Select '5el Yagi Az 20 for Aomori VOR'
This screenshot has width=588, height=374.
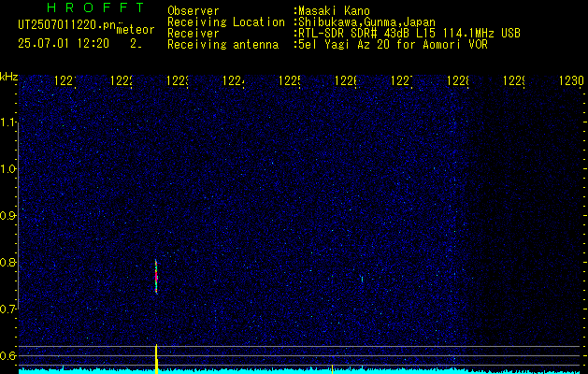point(393,45)
